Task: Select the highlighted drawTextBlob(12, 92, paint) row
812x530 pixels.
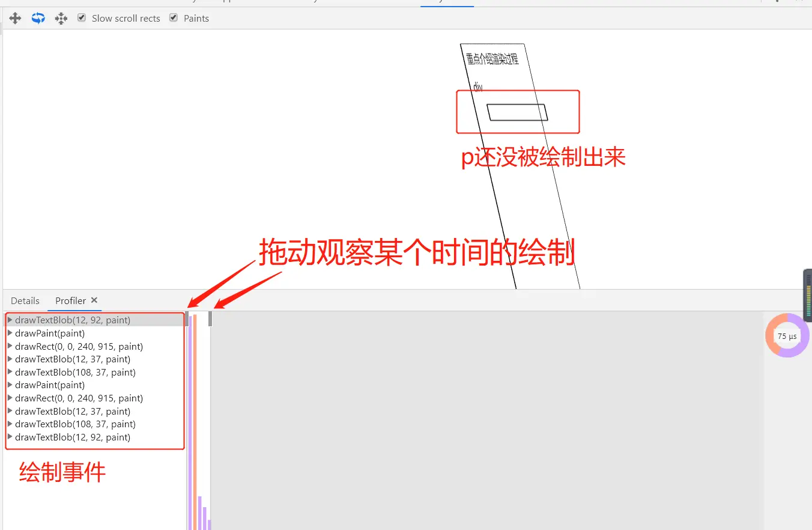Action: [x=94, y=320]
